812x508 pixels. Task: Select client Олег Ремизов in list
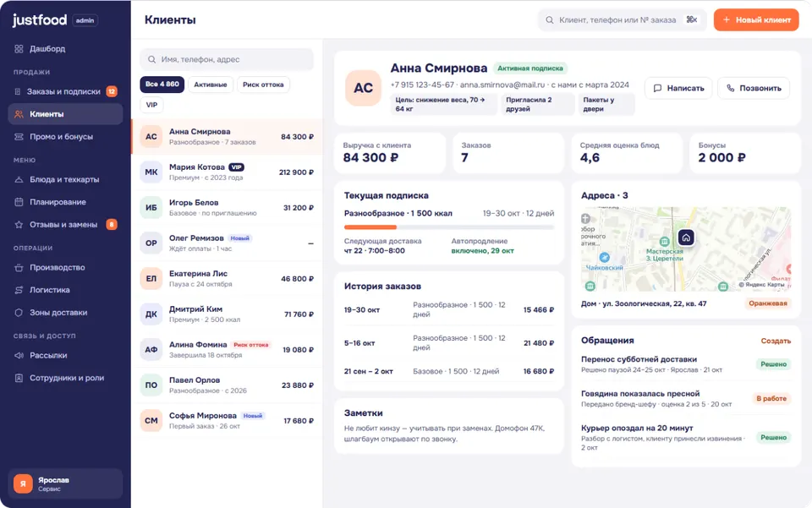pyautogui.click(x=227, y=243)
